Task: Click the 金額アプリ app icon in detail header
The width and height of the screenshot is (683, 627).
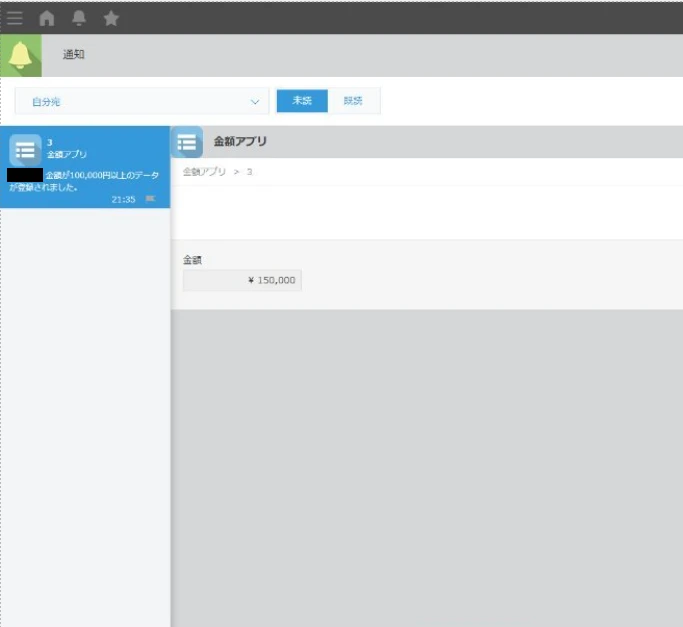Action: click(187, 142)
